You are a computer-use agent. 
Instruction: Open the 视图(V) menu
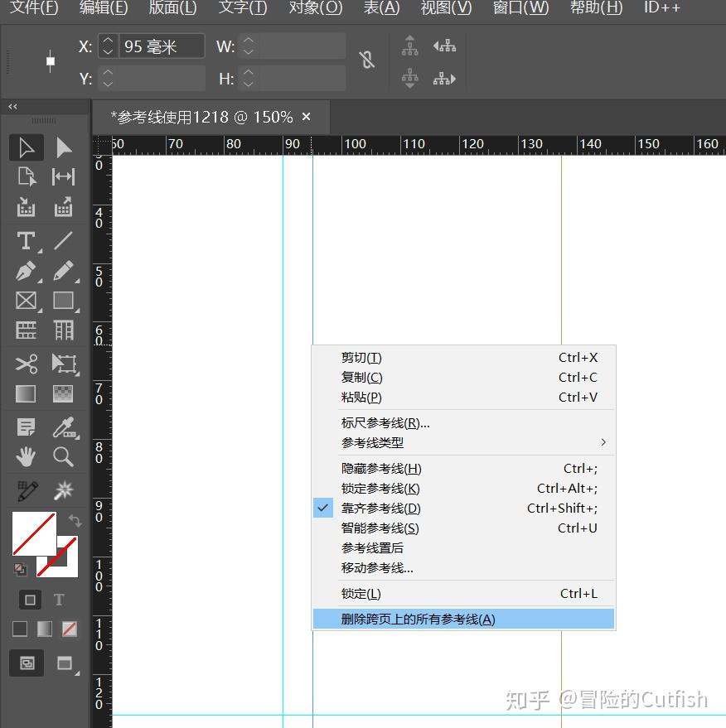click(445, 9)
